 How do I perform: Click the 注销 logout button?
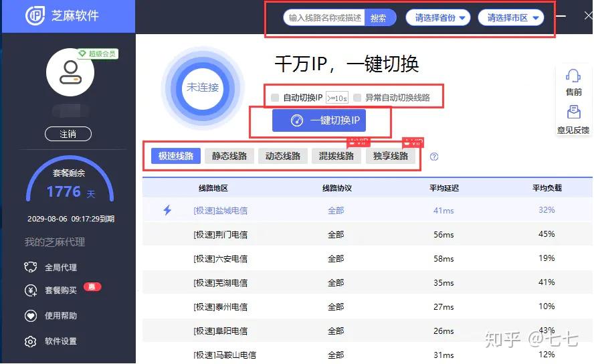tap(68, 134)
